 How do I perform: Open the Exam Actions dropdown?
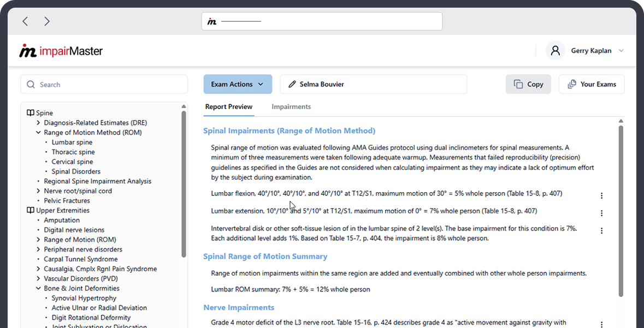[x=238, y=84]
